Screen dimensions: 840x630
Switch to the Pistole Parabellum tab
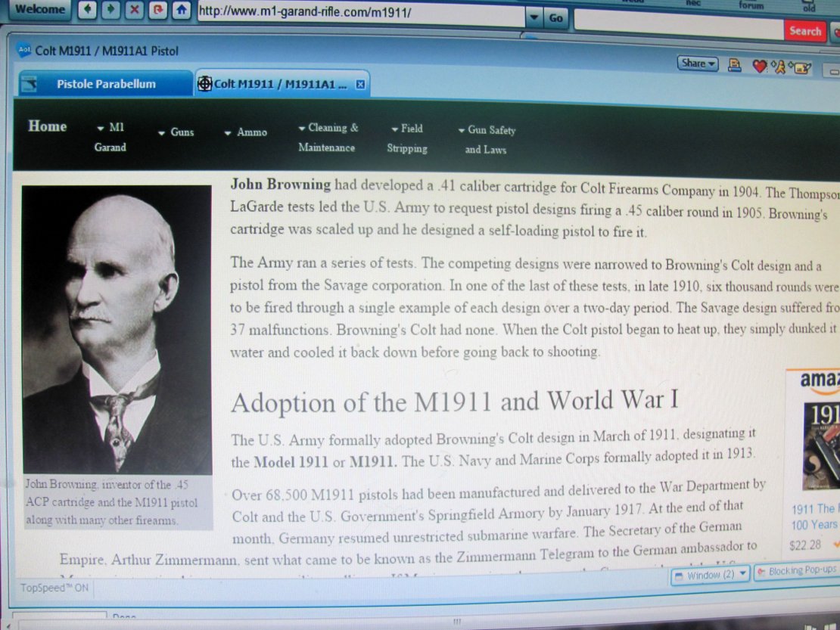[x=105, y=83]
